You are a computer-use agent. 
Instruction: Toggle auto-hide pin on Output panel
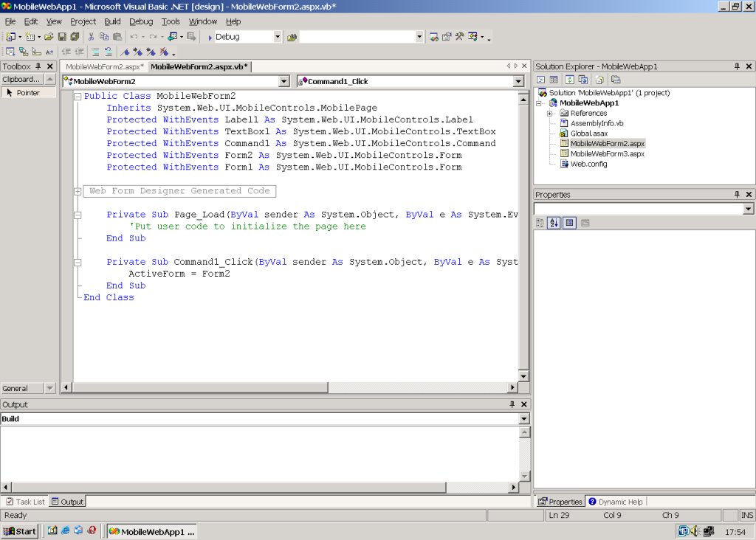tap(512, 404)
